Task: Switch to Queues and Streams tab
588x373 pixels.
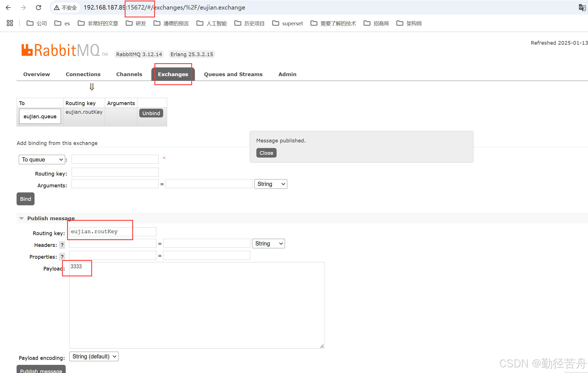Action: (233, 74)
